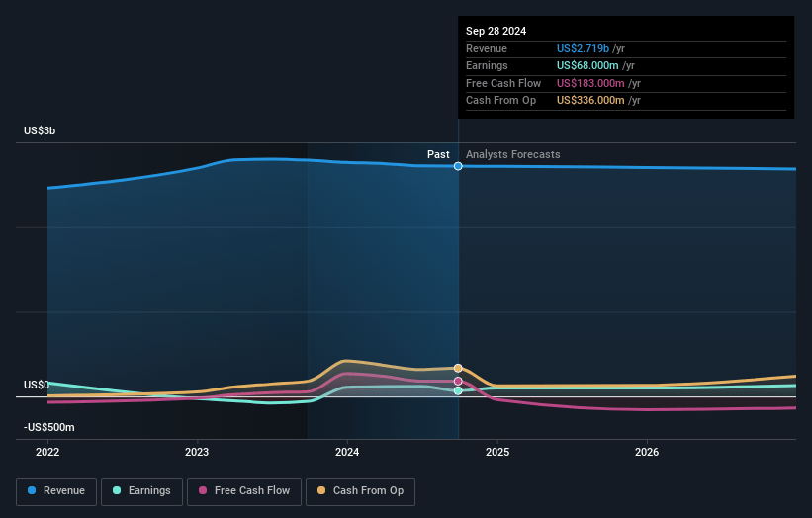Click the teal Earnings data point marker
The image size is (812, 518).
pyautogui.click(x=458, y=390)
